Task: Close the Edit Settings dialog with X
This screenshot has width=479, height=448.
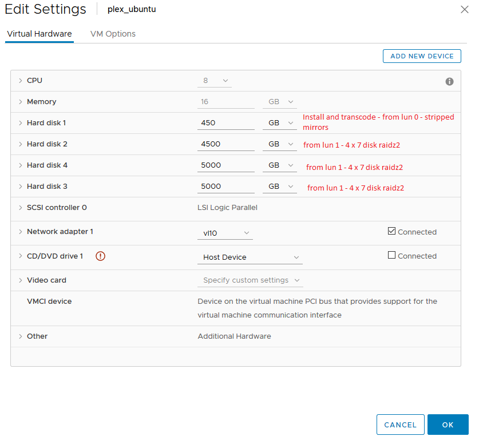Action: pos(464,9)
